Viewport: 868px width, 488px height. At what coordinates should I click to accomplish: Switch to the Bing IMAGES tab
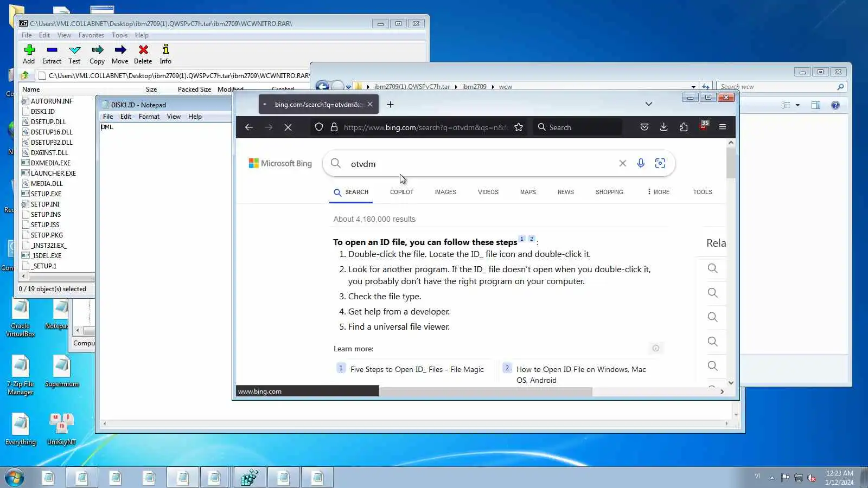point(445,192)
